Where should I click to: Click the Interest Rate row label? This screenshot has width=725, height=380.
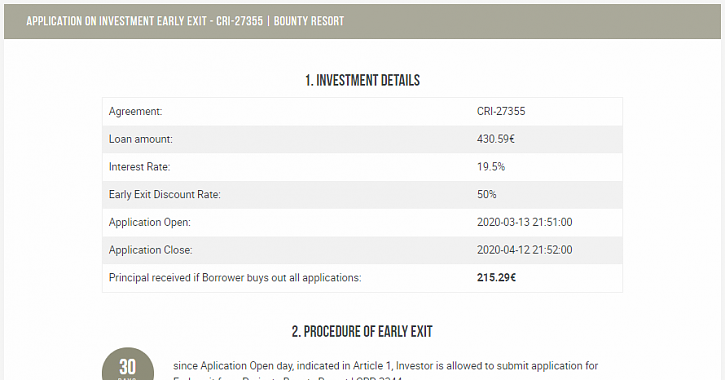139,167
